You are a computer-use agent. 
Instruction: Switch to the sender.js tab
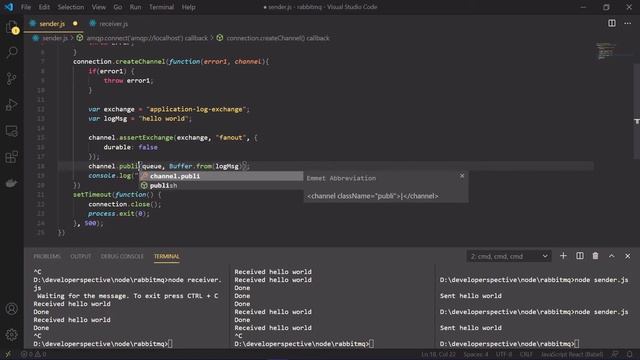pos(52,24)
